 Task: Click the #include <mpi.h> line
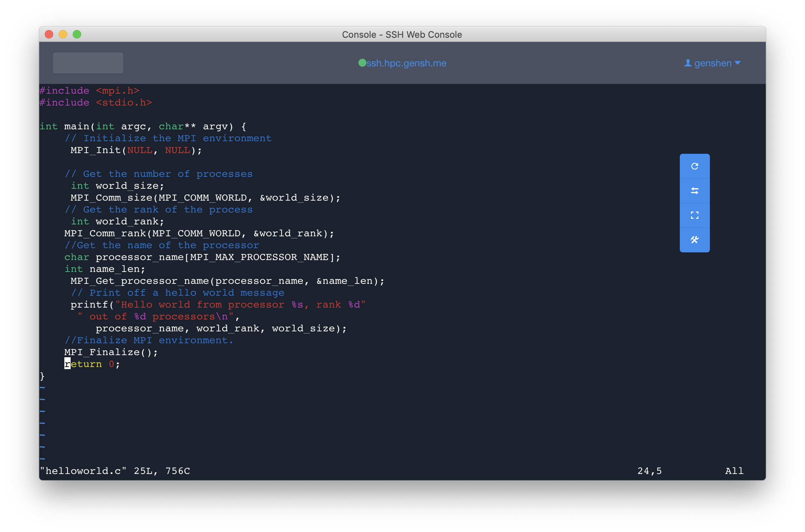90,91
